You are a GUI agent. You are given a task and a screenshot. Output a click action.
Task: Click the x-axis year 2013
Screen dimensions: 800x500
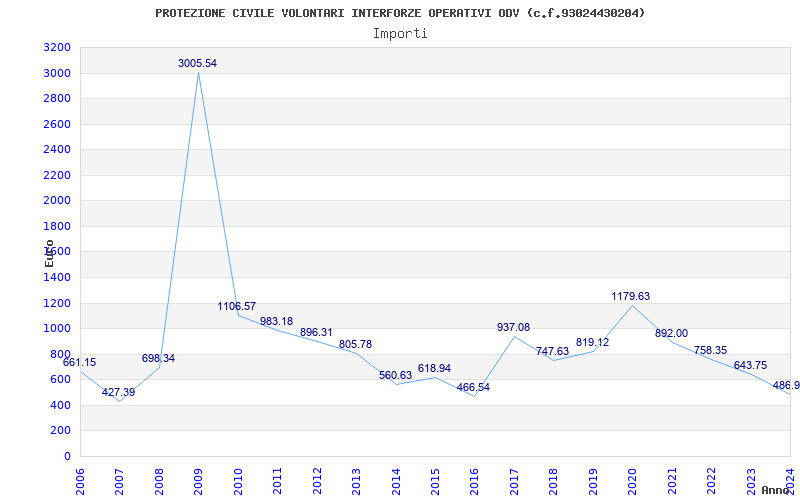tap(356, 482)
